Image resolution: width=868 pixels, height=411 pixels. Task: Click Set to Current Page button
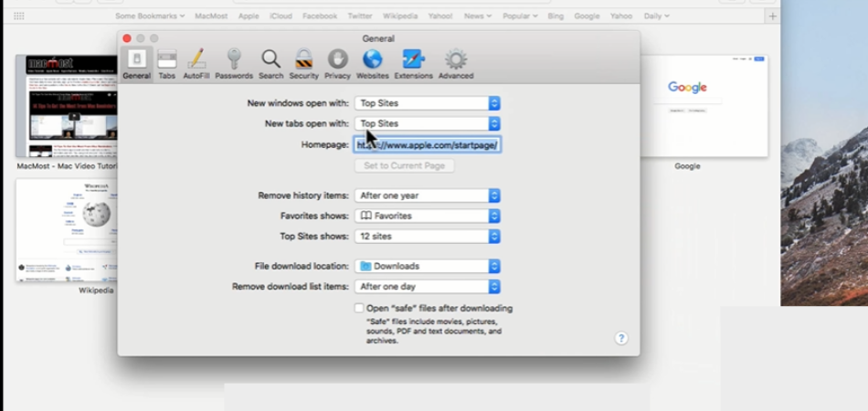click(x=404, y=165)
